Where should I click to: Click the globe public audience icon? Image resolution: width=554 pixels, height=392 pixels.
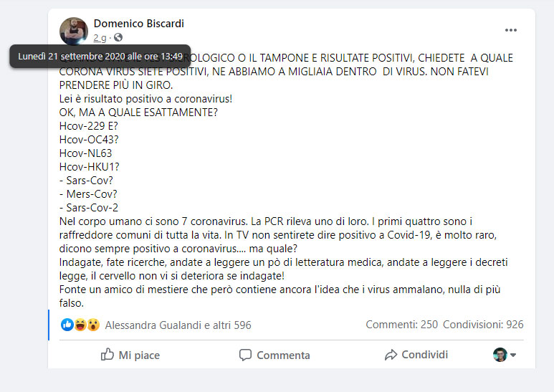(118, 37)
